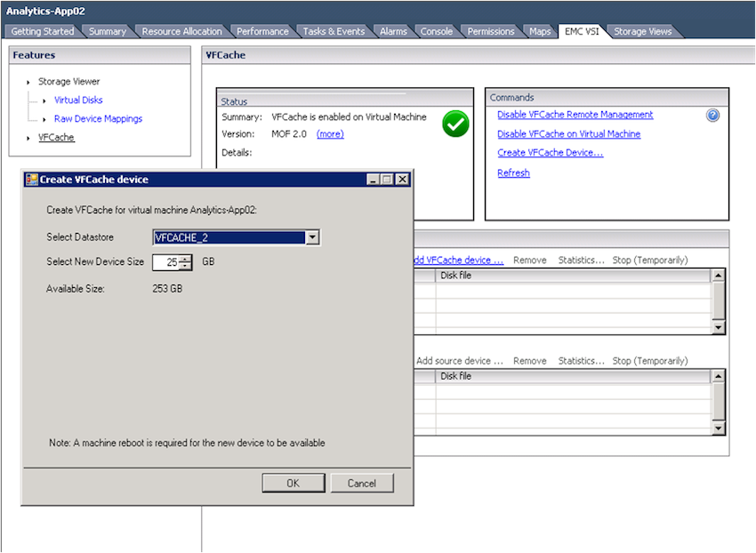Switch to the Getting Started tab
The height and width of the screenshot is (553, 756).
tap(43, 31)
